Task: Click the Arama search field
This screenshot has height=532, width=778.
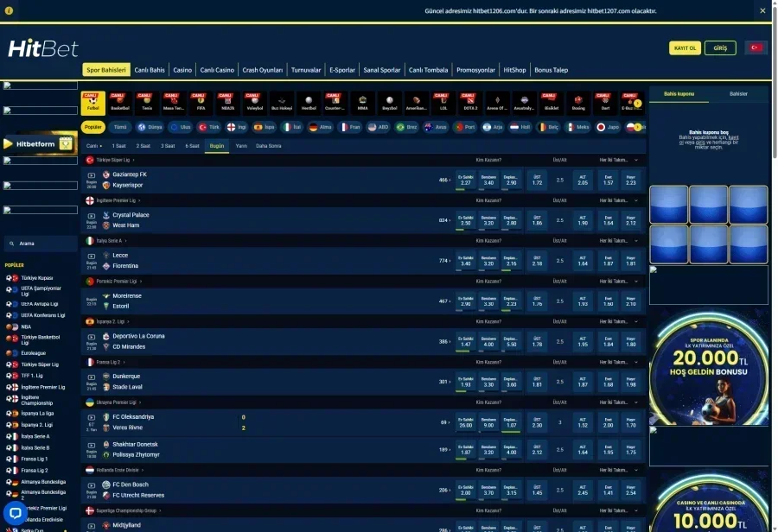Action: (41, 244)
